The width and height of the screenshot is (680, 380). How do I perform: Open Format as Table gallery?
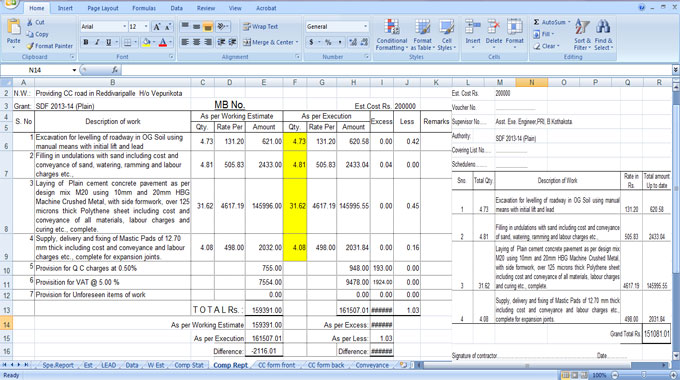(422, 35)
